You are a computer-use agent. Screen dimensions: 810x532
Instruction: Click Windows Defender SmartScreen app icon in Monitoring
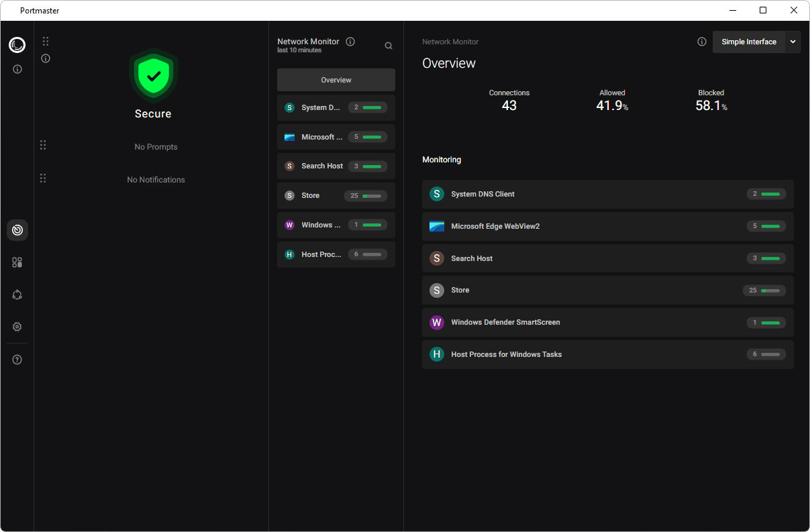pos(437,323)
